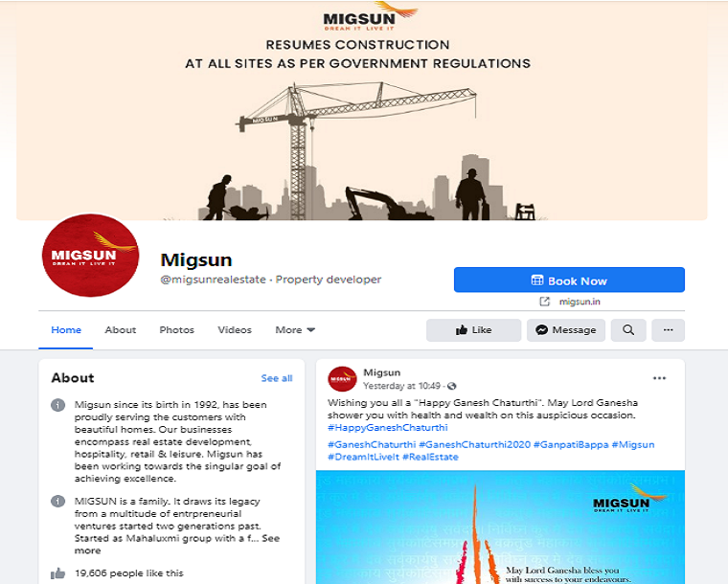Click the first info icon in About
728x584 pixels.
[57, 405]
